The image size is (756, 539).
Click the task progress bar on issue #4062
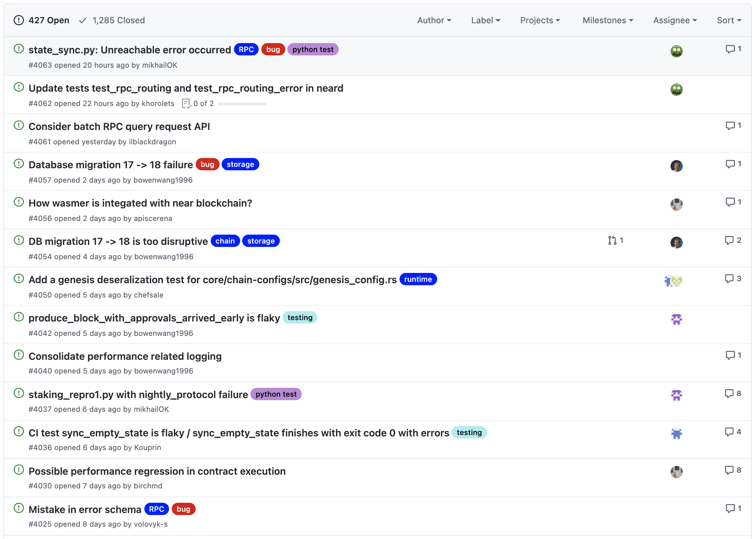[x=242, y=104]
